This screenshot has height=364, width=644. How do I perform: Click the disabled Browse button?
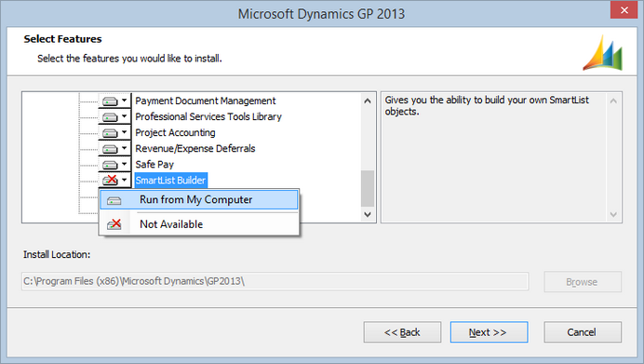click(x=583, y=282)
